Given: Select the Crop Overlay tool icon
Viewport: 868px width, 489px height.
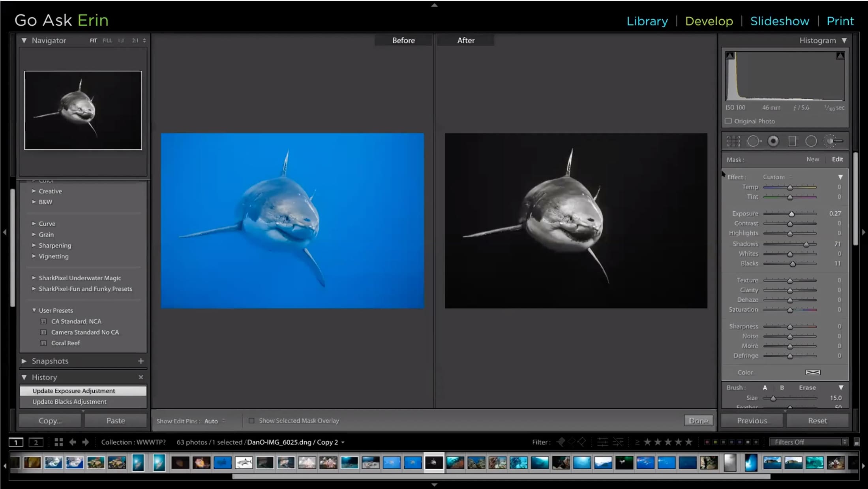Looking at the screenshot, I should [733, 141].
